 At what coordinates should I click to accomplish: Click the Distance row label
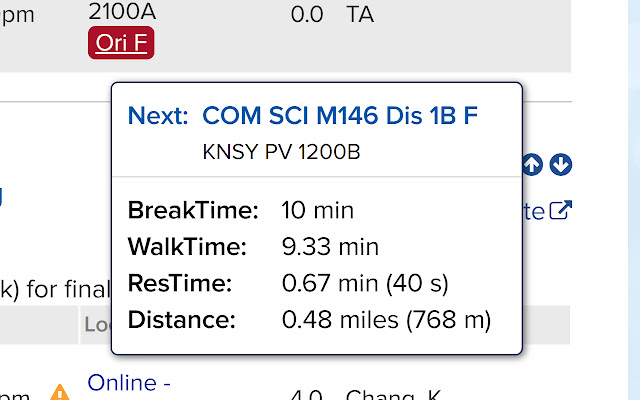(182, 321)
